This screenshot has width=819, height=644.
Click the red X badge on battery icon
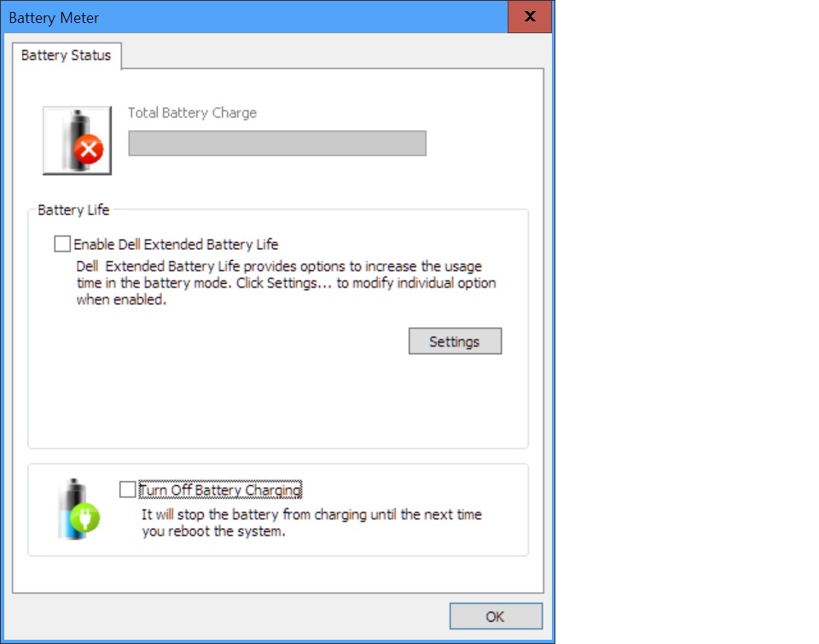pyautogui.click(x=88, y=150)
